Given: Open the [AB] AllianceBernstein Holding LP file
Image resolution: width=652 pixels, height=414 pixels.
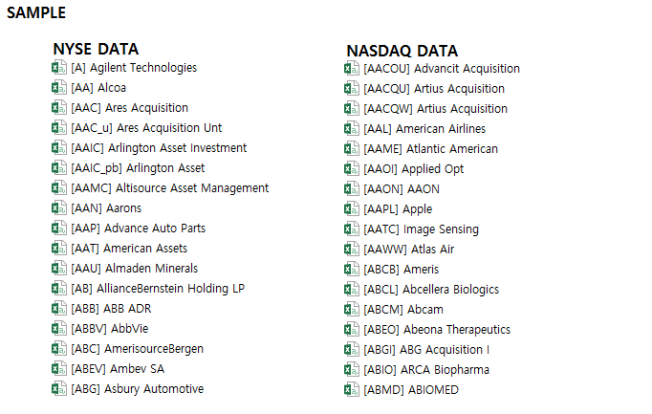Looking at the screenshot, I should (158, 288).
